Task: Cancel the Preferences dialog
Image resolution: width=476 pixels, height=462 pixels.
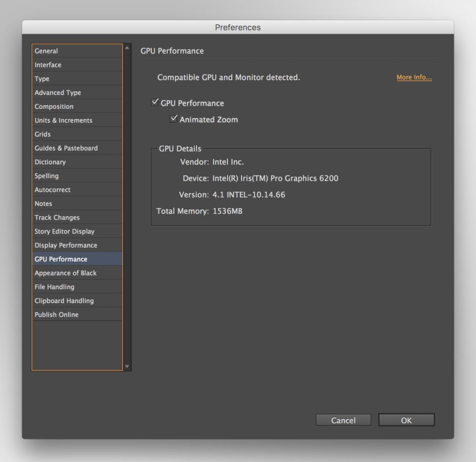Action: pyautogui.click(x=343, y=420)
